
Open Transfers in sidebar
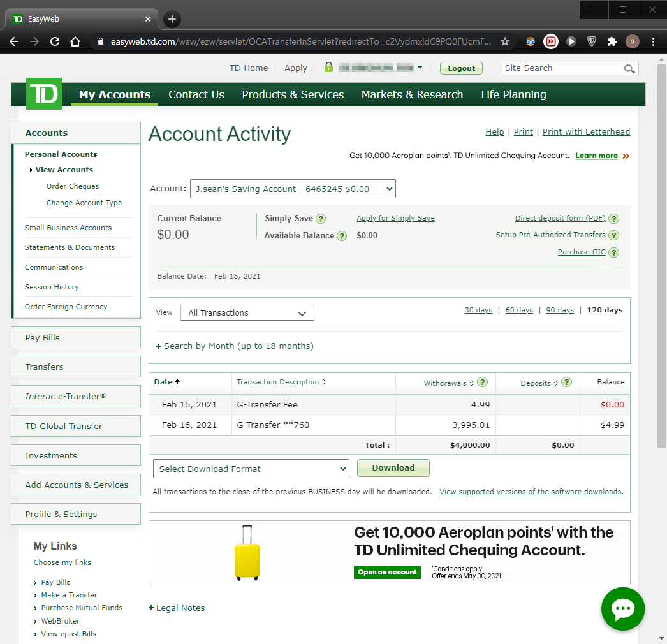[x=76, y=367]
